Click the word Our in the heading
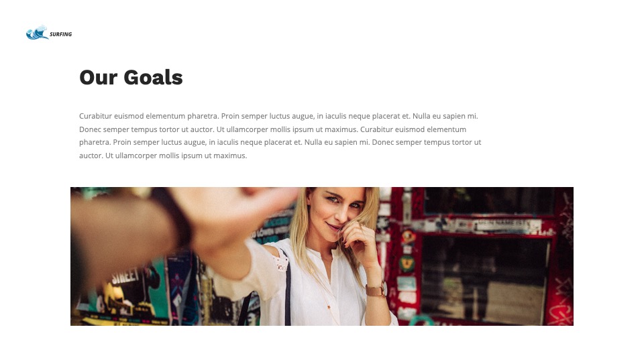Viewport: 644px width, 362px height. click(99, 77)
